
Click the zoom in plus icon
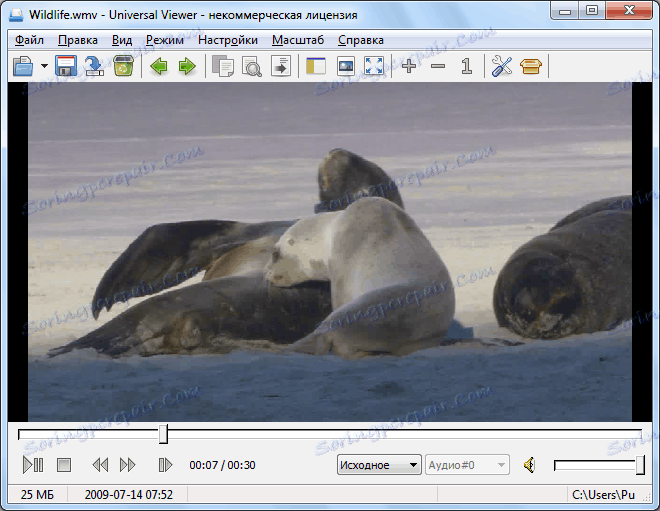pos(409,67)
